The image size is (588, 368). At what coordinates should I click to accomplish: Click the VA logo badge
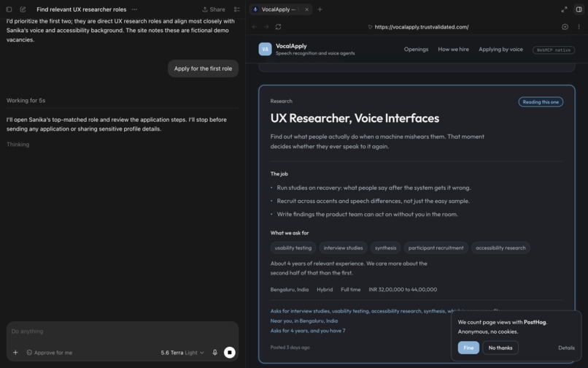tap(265, 49)
